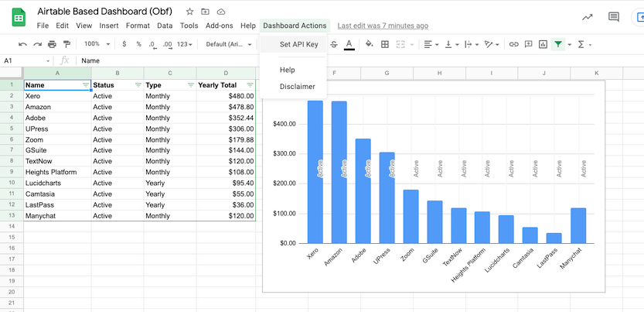Screen dimensions: 644x312
Task: Click the Insert chart icon
Action: coord(543,44)
